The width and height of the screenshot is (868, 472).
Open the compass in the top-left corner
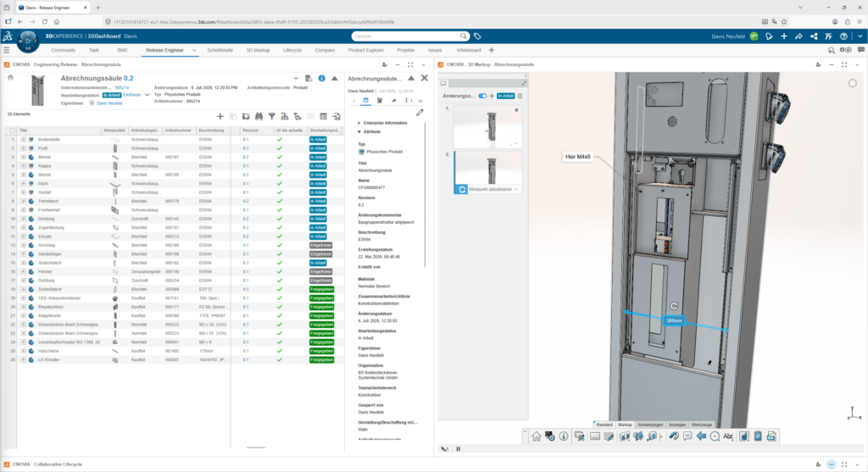coord(28,41)
